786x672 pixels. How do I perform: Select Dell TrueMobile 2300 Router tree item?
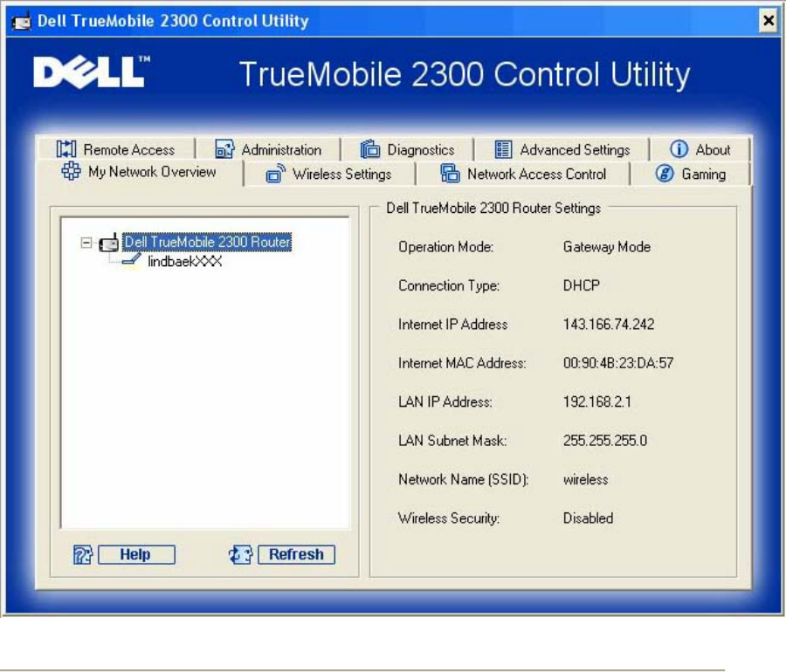click(207, 243)
